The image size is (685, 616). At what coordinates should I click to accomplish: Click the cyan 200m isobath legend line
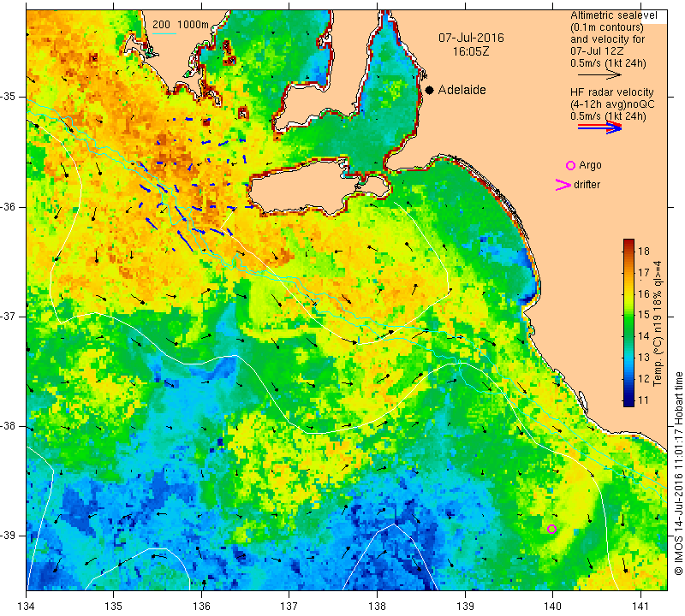(x=164, y=33)
